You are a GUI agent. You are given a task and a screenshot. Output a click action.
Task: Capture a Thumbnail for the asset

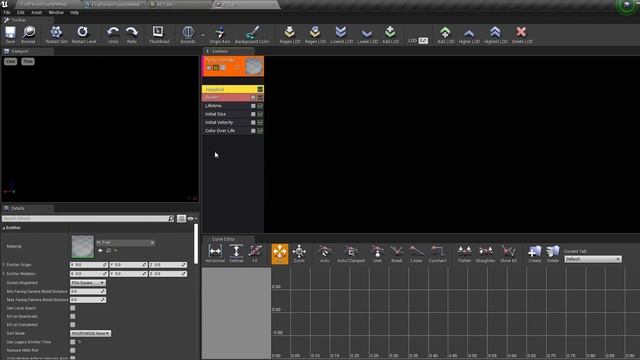[159, 35]
